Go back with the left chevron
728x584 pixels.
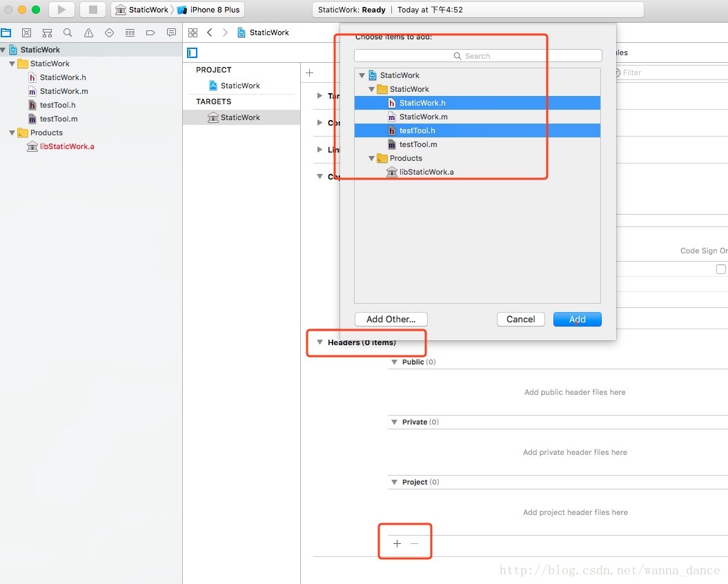209,32
